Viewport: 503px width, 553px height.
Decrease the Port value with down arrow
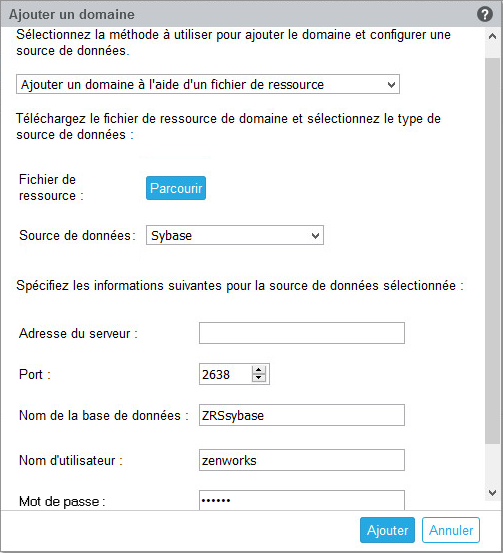(259, 378)
